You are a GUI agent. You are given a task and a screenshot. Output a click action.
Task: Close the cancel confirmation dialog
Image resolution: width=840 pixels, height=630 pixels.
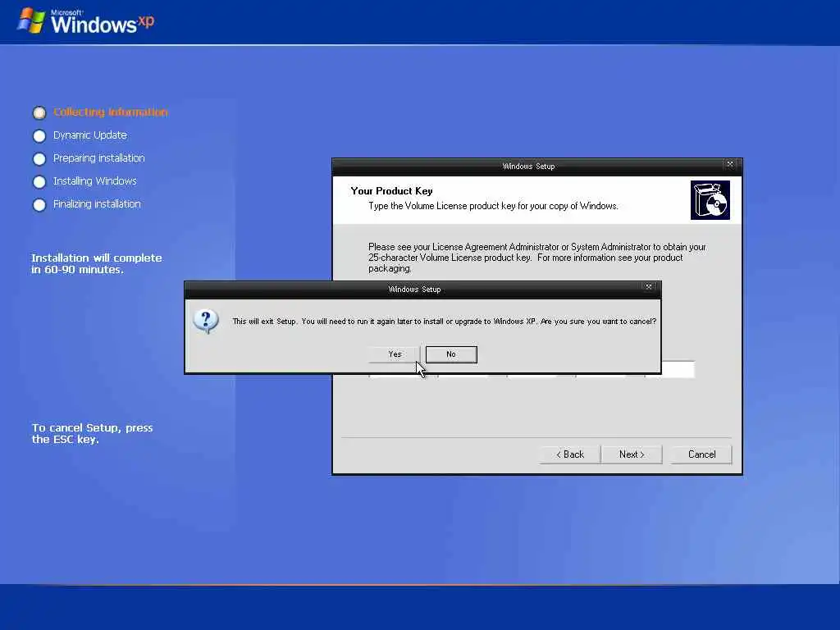[x=648, y=287]
